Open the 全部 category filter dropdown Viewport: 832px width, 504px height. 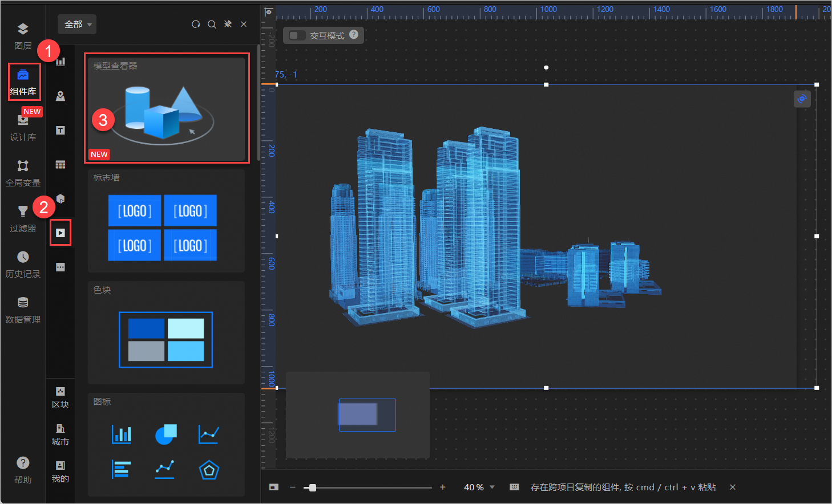[76, 24]
